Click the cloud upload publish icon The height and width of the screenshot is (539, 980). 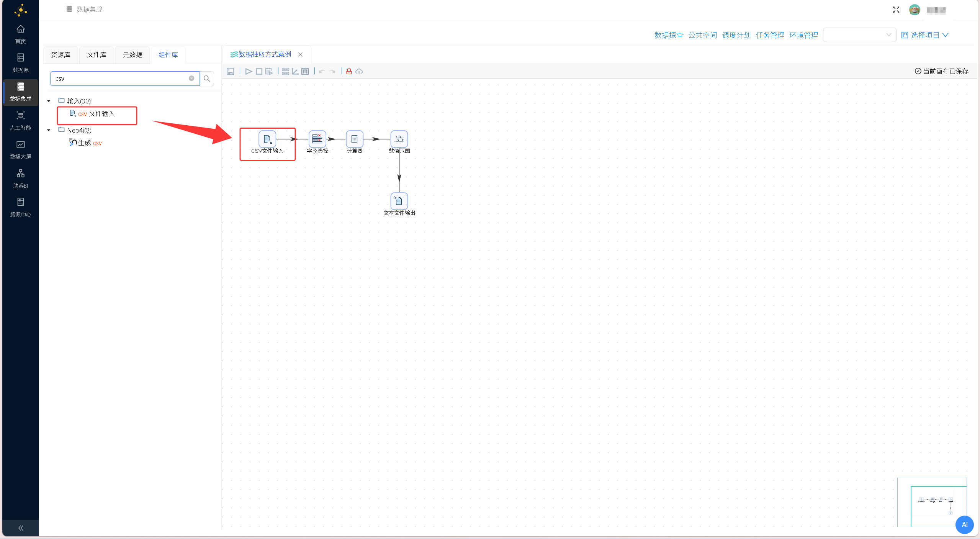359,71
